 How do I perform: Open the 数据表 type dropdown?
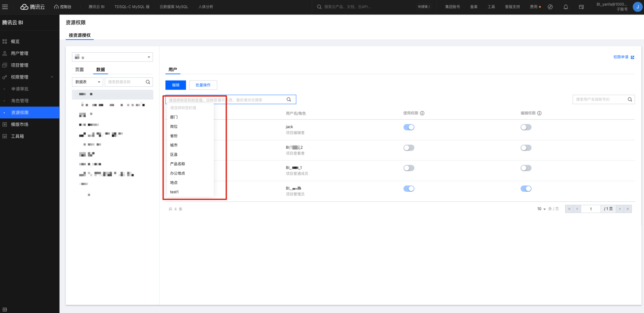tap(87, 82)
